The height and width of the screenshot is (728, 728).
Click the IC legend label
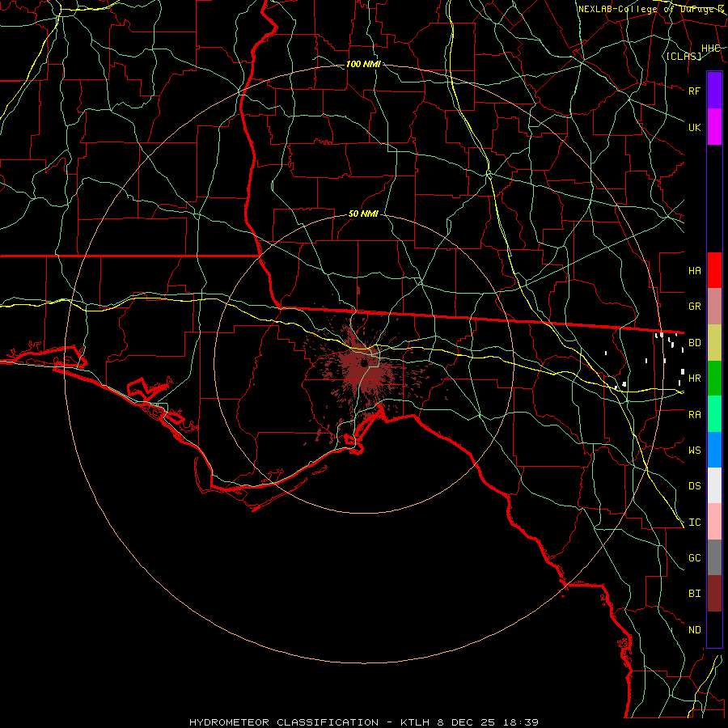694,523
